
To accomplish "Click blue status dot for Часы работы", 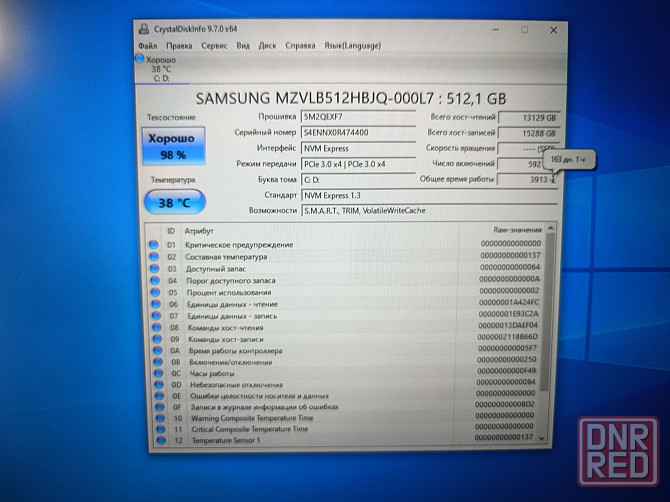I will click(x=154, y=371).
